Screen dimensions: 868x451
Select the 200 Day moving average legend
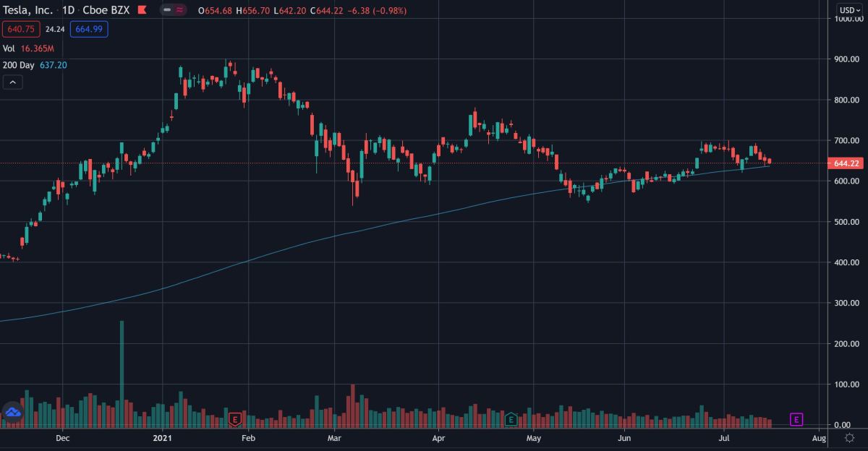(18, 65)
